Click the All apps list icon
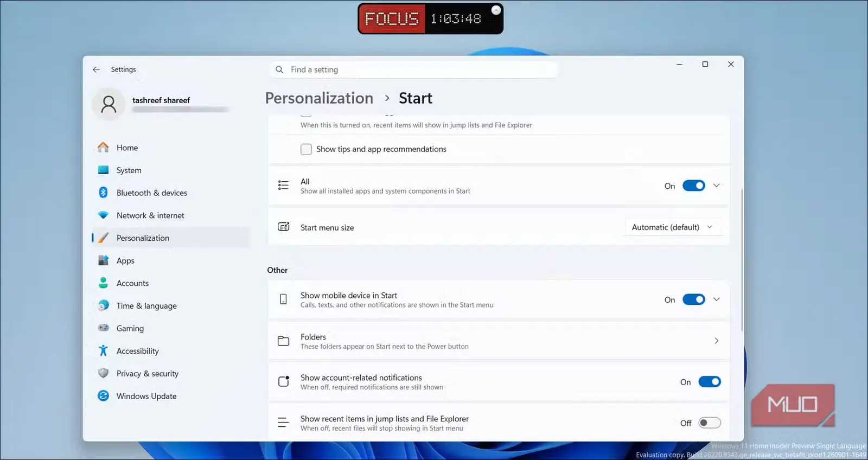The height and width of the screenshot is (460, 868). click(283, 186)
